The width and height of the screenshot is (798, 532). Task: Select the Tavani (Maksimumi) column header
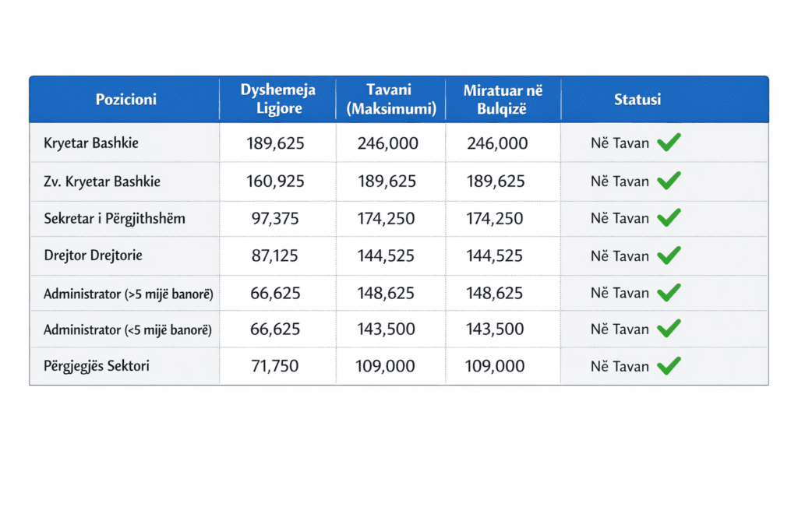[x=390, y=100]
